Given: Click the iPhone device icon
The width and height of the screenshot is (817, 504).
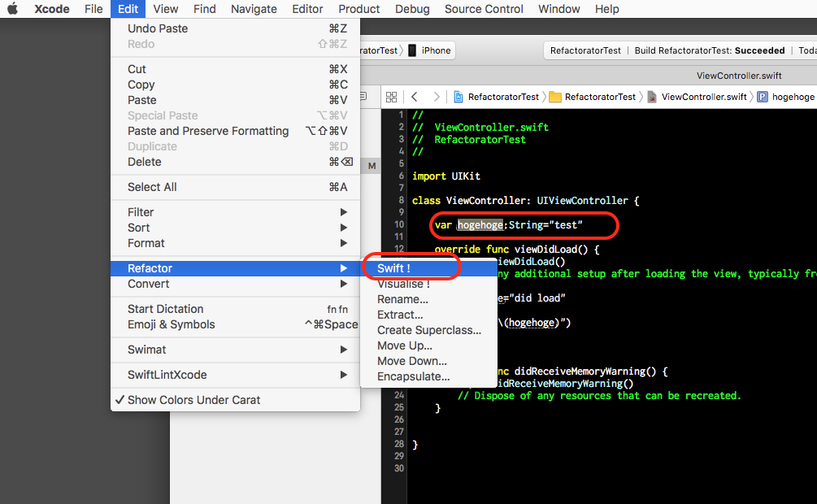Looking at the screenshot, I should coord(412,50).
